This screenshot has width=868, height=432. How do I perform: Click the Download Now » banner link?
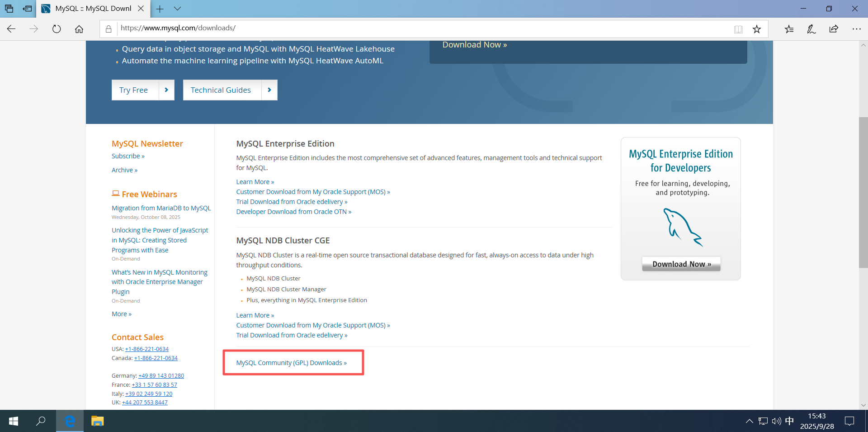[x=475, y=45]
